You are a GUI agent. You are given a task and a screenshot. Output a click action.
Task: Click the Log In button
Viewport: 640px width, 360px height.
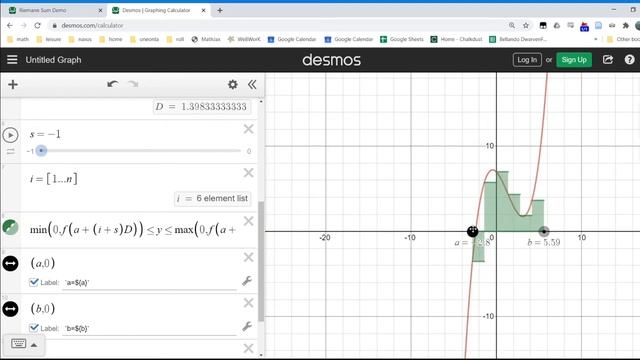tap(527, 60)
